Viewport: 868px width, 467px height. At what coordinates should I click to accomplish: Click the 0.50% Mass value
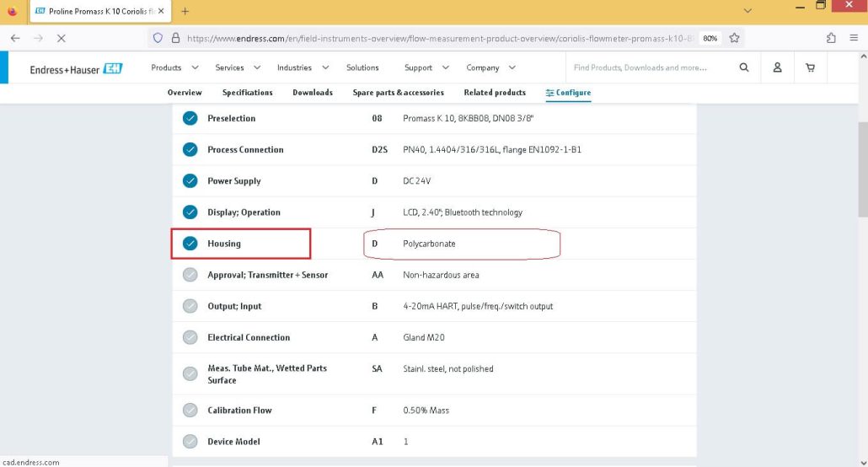click(426, 411)
